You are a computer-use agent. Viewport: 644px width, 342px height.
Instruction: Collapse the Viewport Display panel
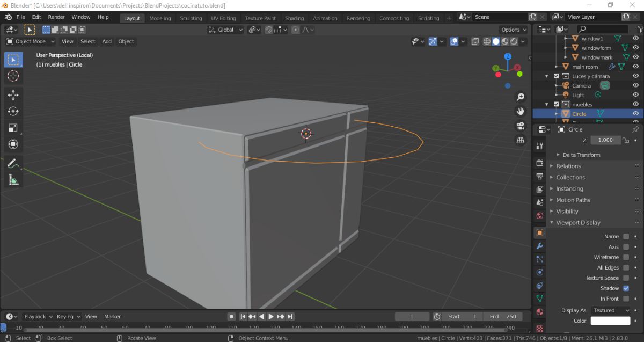(578, 222)
